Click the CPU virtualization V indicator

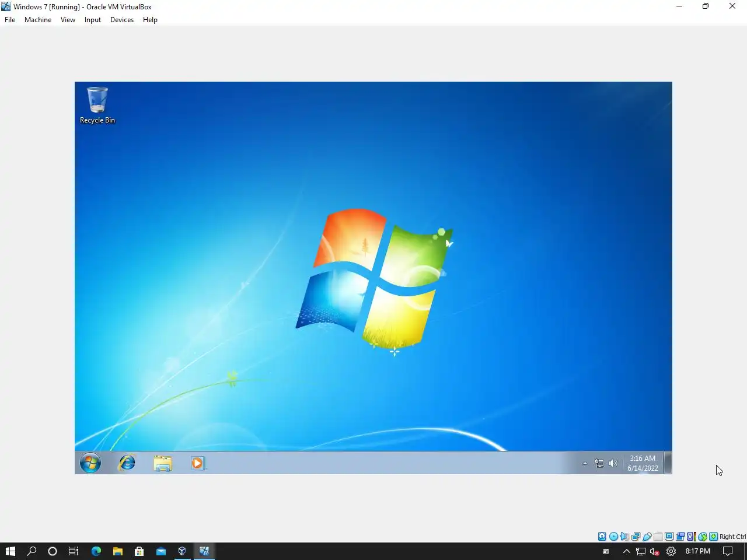(x=692, y=537)
